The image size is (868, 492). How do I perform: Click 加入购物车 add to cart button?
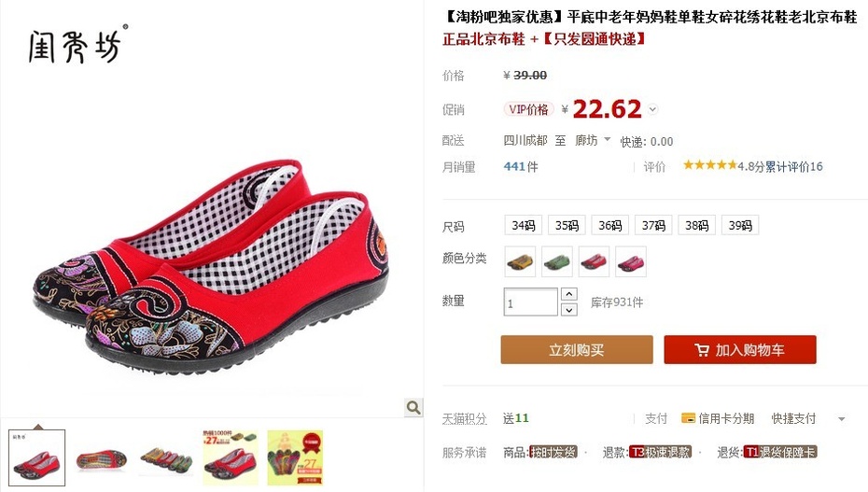coord(740,350)
